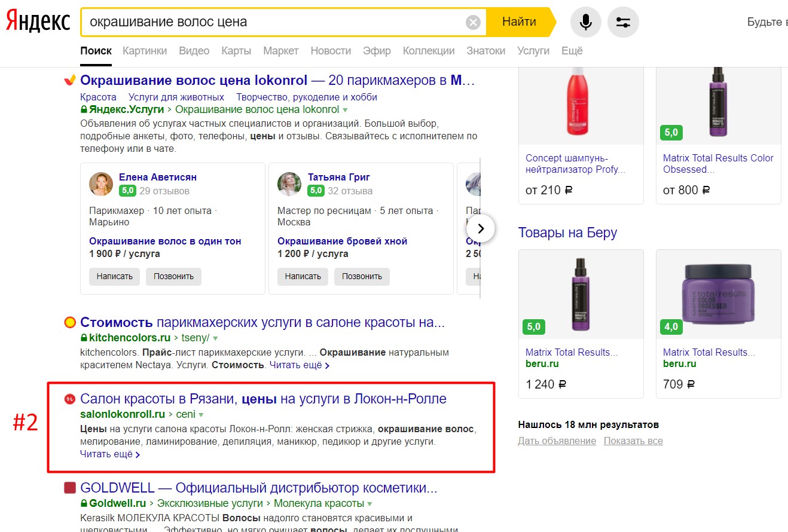Click Позвонить for Елена Аветисян
The image size is (788, 532).
pyautogui.click(x=173, y=276)
